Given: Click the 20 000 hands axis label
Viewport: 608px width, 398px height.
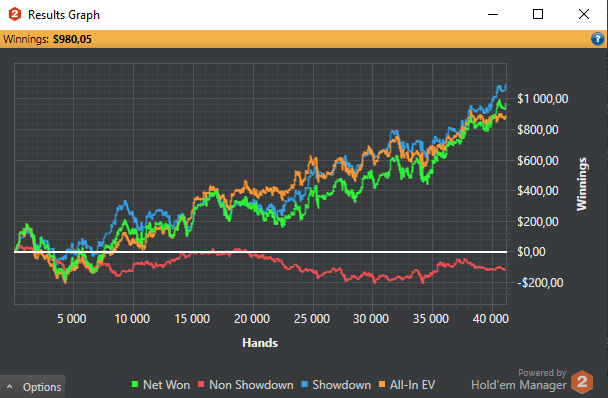Looking at the screenshot, I should point(252,319).
